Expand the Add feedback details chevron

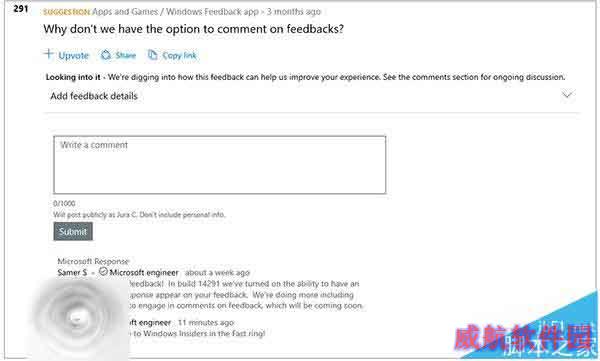(x=567, y=95)
